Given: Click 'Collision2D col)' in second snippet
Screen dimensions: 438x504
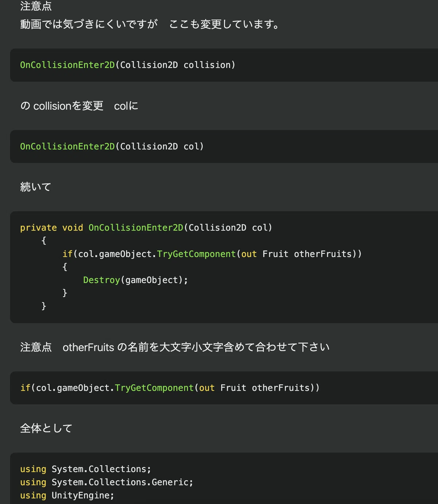Looking at the screenshot, I should coord(162,146).
